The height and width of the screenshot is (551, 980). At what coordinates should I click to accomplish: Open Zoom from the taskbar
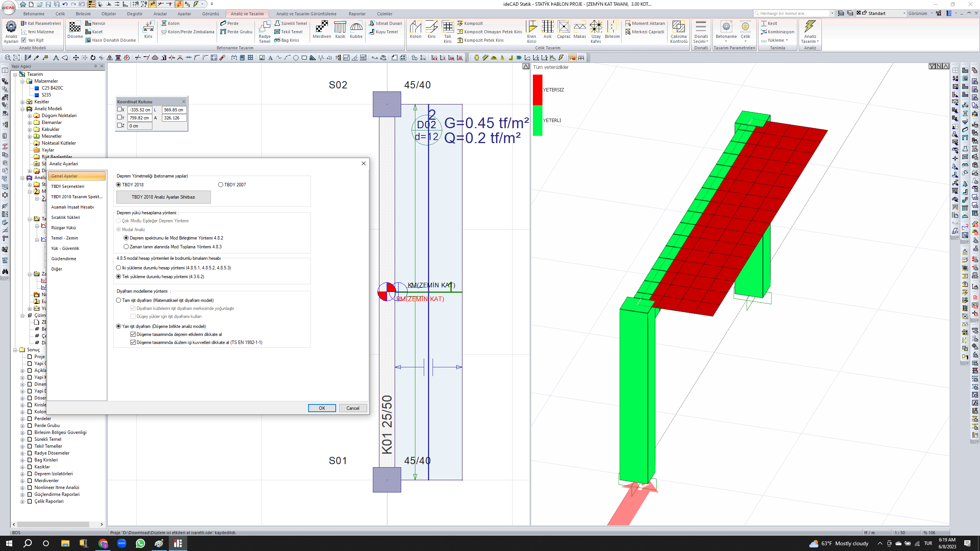pos(122,543)
